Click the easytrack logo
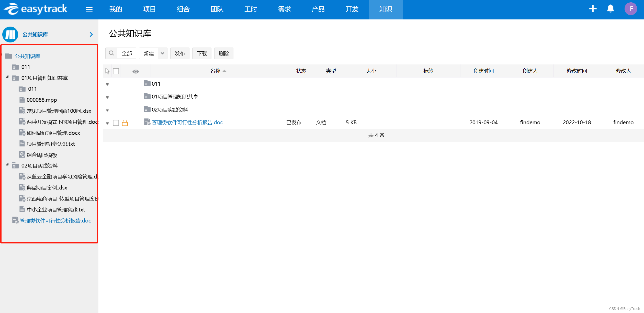Screen dimensions: 644x313 [36, 9]
